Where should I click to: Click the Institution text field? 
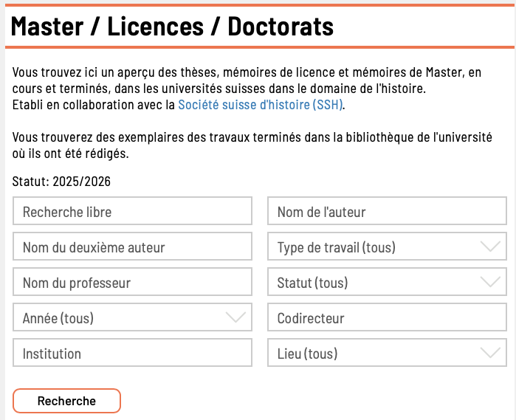tap(133, 354)
